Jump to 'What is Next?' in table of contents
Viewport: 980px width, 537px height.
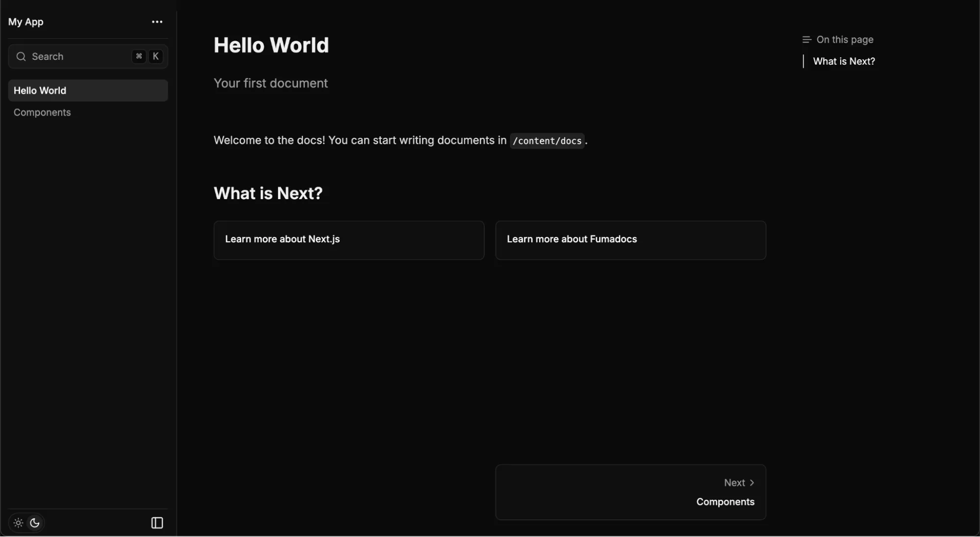[x=844, y=61]
